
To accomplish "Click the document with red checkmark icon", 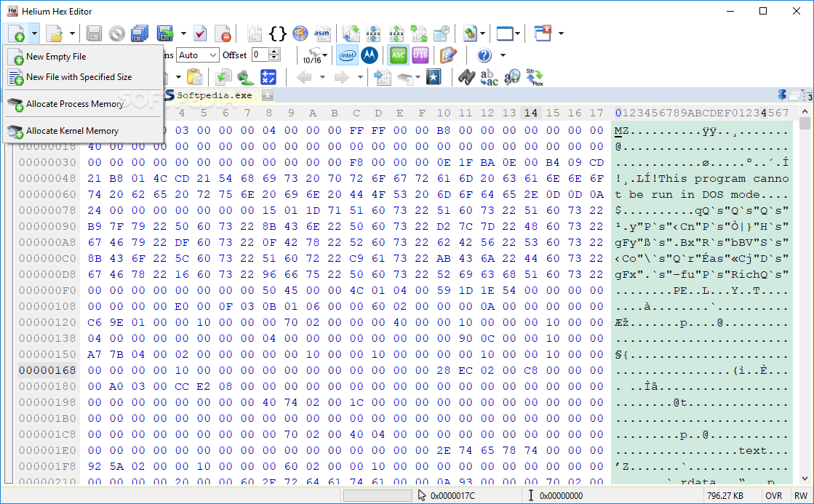I will point(200,33).
